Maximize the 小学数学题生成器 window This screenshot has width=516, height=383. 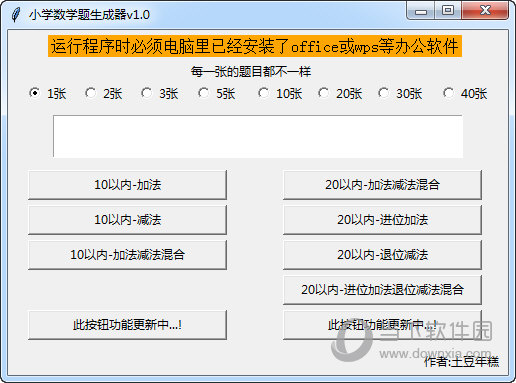(x=448, y=11)
